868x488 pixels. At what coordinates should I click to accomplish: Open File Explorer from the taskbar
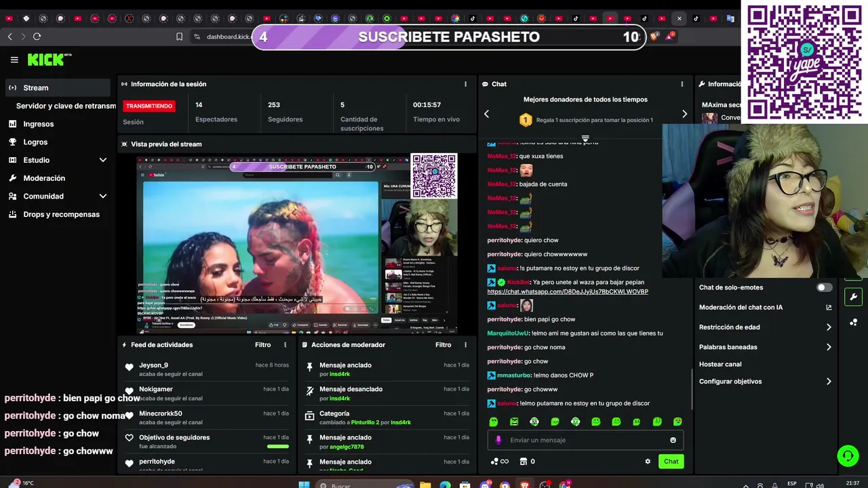click(x=425, y=485)
